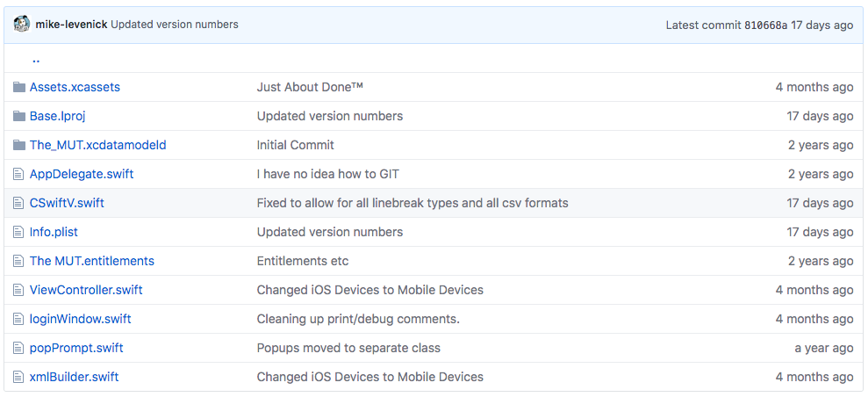
Task: Click the Assets.xcassets folder icon
Action: click(x=19, y=87)
